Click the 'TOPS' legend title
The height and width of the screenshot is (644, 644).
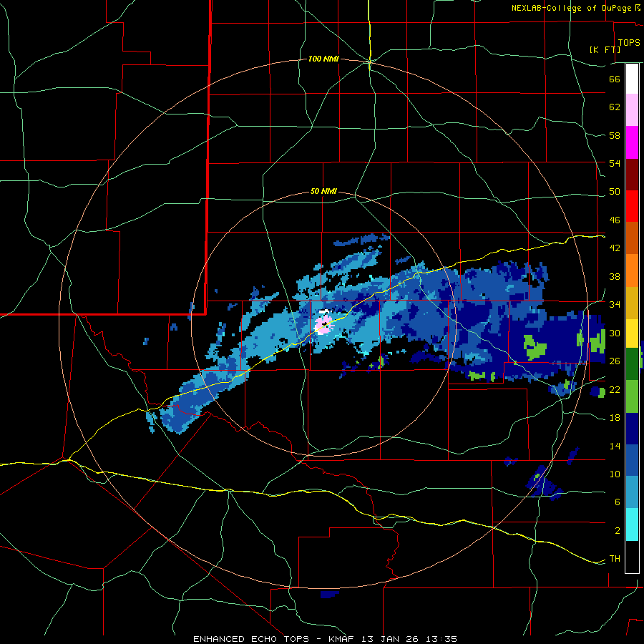(629, 43)
